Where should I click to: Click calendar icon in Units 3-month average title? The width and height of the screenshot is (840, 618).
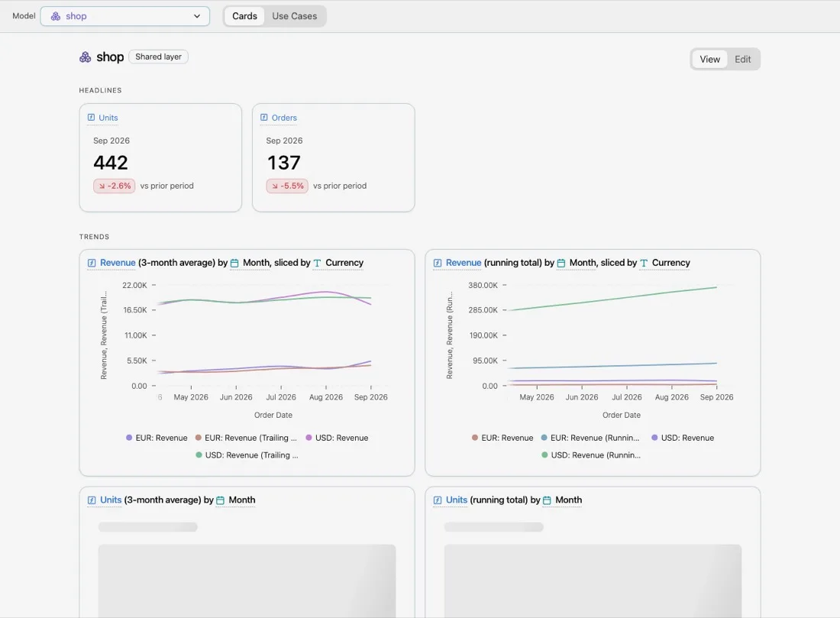[x=220, y=500]
